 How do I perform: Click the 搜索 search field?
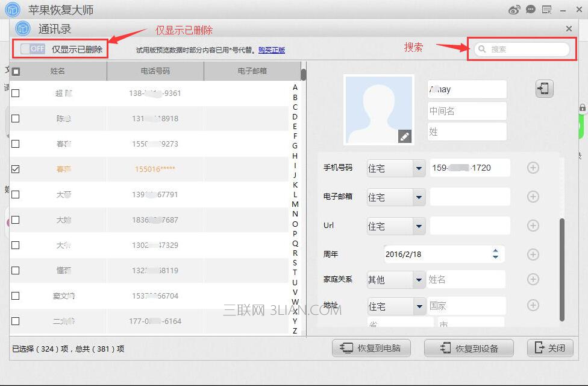tap(522, 49)
